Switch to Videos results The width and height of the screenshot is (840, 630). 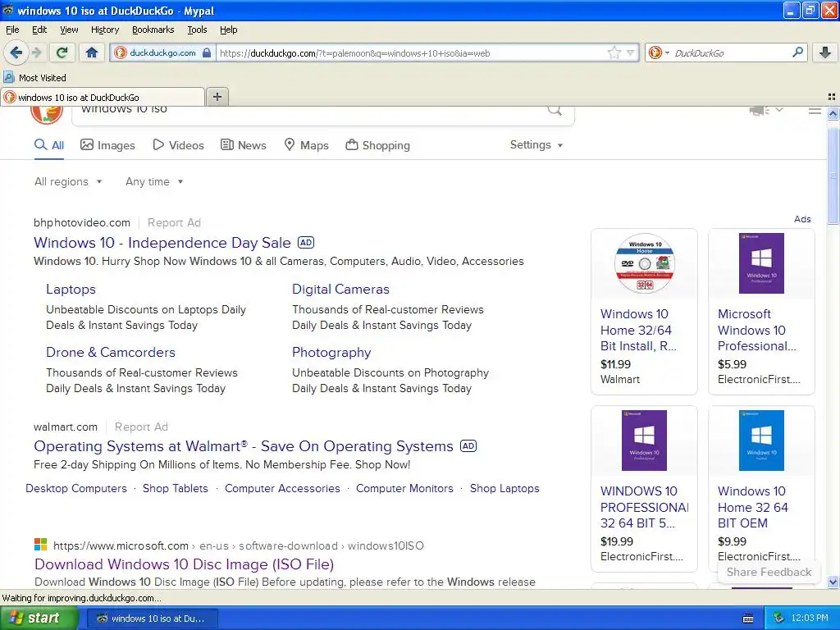click(178, 145)
